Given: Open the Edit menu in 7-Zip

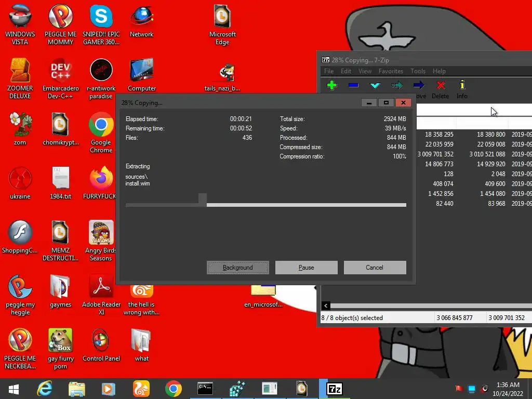Looking at the screenshot, I should (346, 71).
